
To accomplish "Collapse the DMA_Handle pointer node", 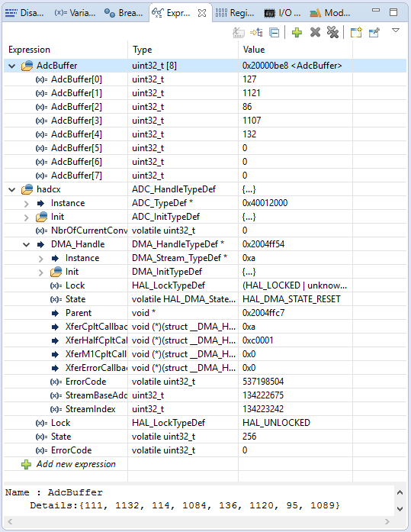I will (x=27, y=244).
